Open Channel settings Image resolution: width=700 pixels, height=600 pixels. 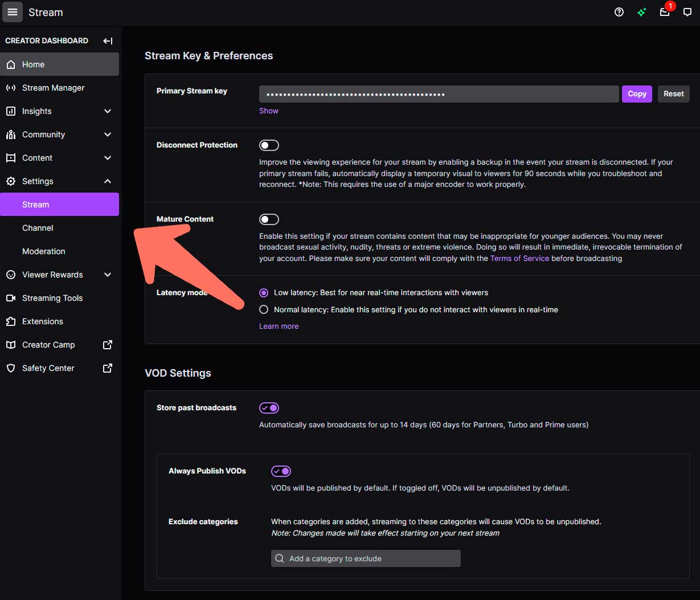click(60, 228)
